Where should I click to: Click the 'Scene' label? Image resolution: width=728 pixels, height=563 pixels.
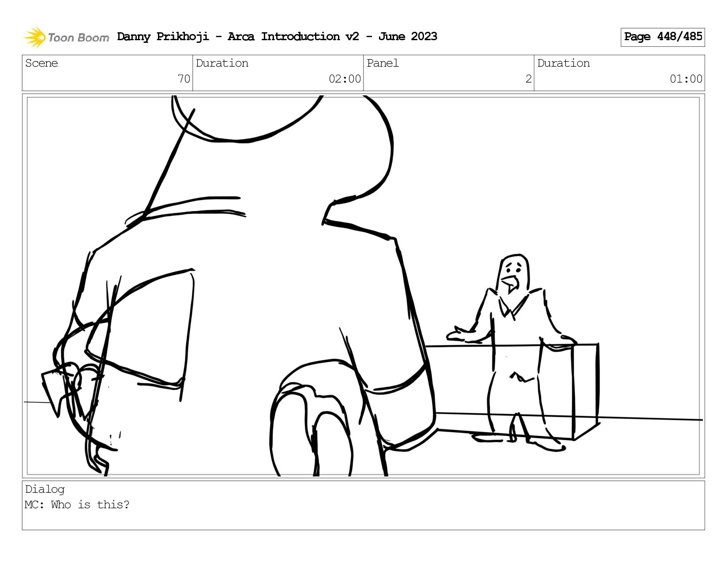point(41,63)
